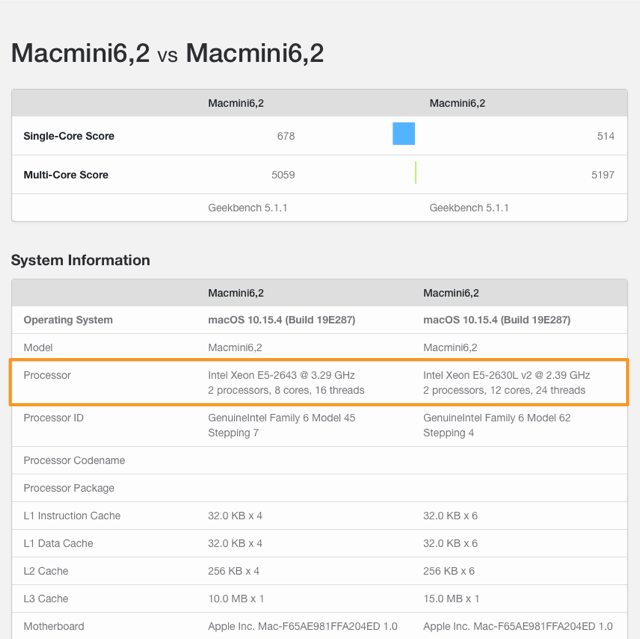Viewport: 640px width, 639px height.
Task: Select the L1 Data Cache row label
Action: [58, 544]
